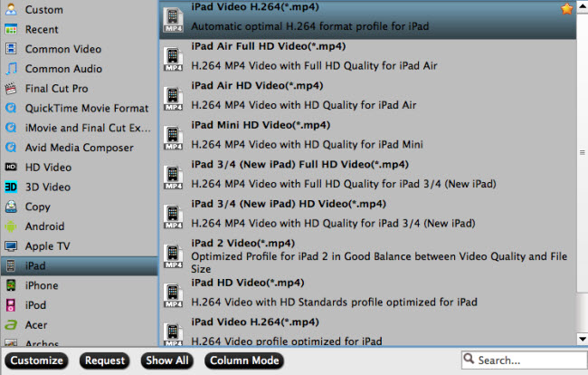Switch to Column Mode
Screen dimensions: 588x375
tap(244, 361)
